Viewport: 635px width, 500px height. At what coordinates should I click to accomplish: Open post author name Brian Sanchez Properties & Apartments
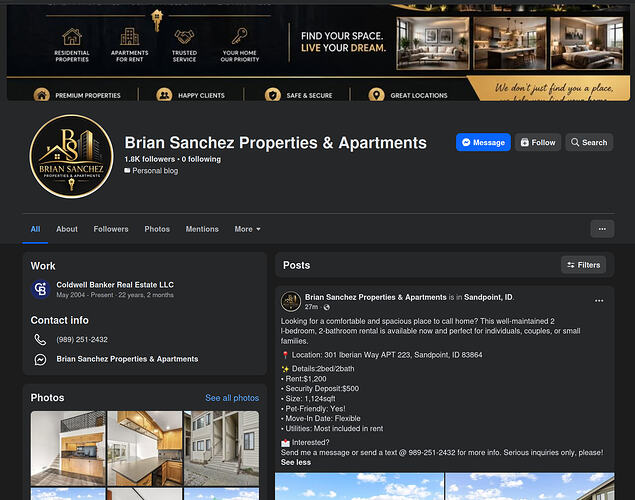376,297
